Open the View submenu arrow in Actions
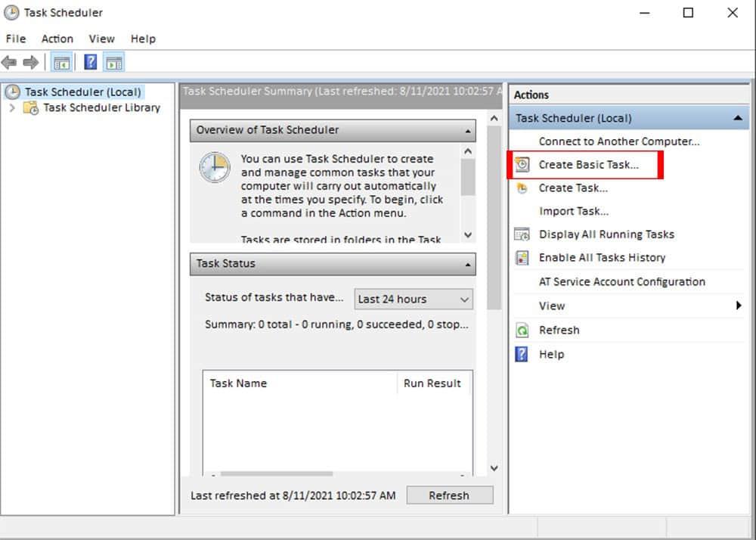756x540 pixels. [x=738, y=306]
